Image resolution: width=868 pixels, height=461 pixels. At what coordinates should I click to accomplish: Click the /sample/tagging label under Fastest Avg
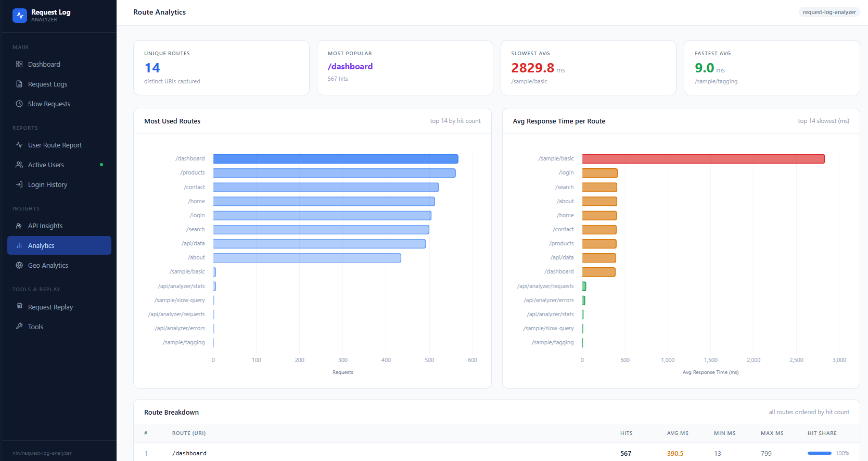716,81
